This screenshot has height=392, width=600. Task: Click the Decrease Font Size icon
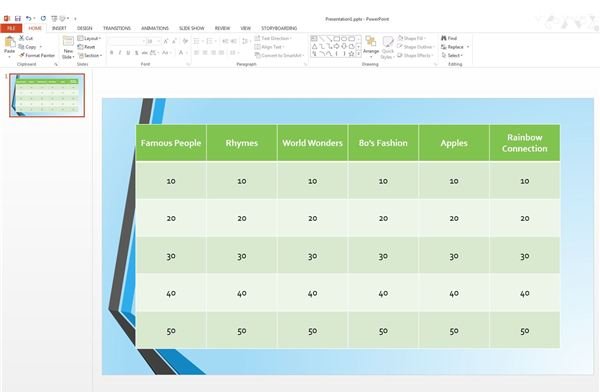[x=174, y=41]
